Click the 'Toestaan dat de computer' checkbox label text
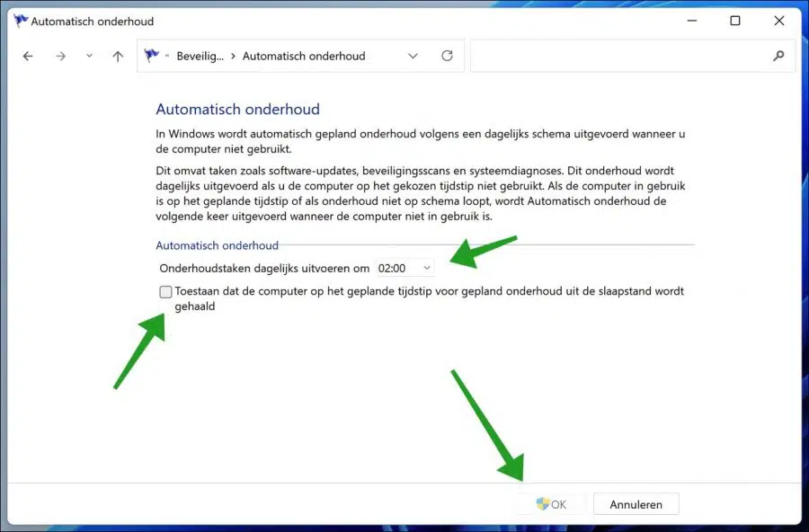809x532 pixels. tap(430, 298)
